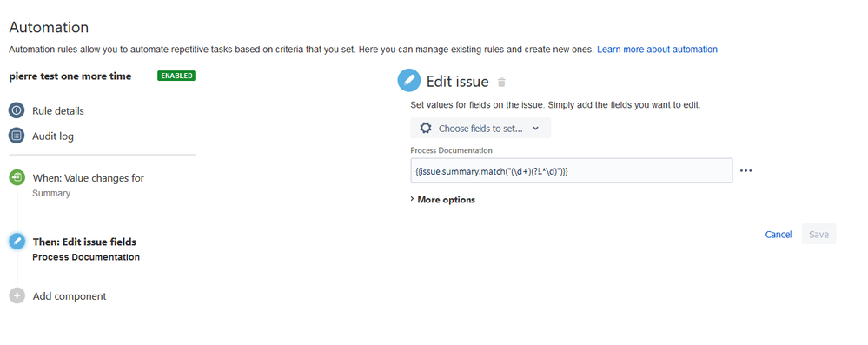The height and width of the screenshot is (345, 868).
Task: Click the Automation page heading
Action: coord(49,27)
